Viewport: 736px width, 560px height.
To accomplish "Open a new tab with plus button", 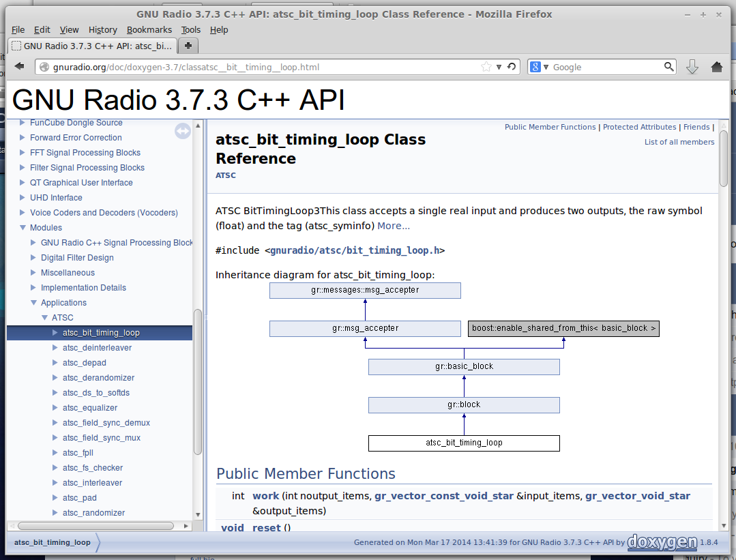I will point(188,46).
